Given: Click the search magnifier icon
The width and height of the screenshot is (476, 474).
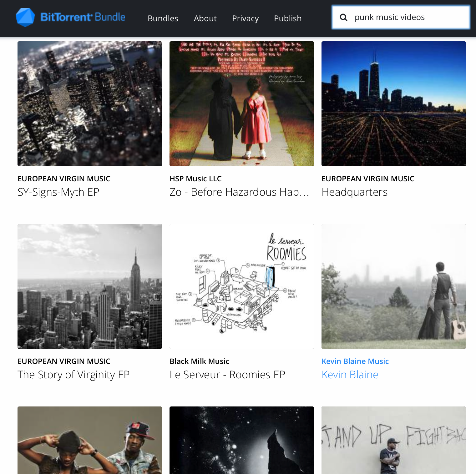Looking at the screenshot, I should pyautogui.click(x=343, y=18).
